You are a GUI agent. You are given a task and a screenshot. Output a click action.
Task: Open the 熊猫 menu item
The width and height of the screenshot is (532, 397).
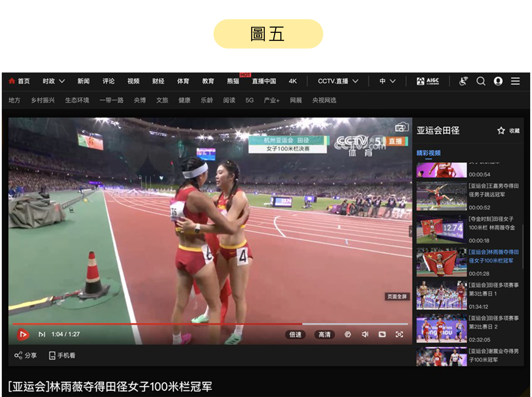(233, 81)
